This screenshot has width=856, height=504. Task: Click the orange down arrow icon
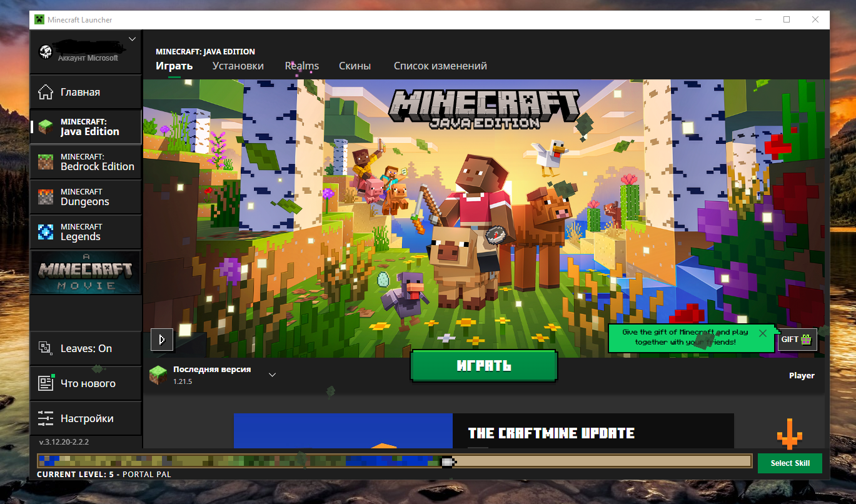pyautogui.click(x=789, y=433)
